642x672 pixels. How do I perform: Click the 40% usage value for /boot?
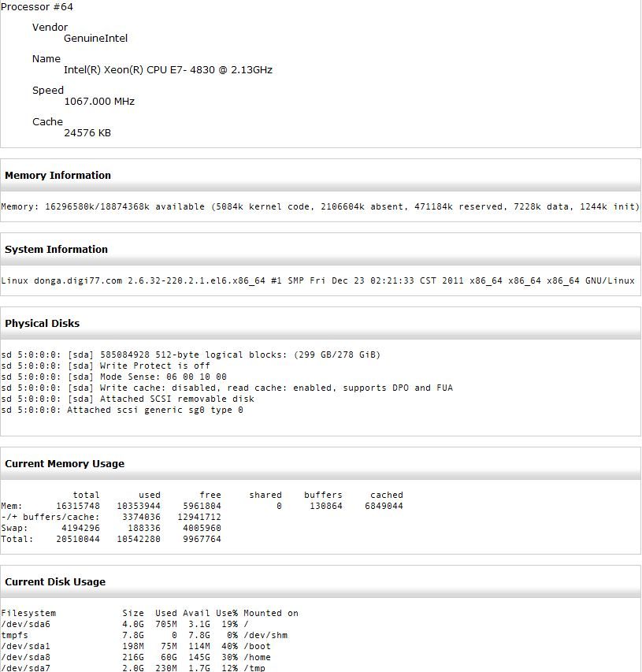[x=229, y=646]
